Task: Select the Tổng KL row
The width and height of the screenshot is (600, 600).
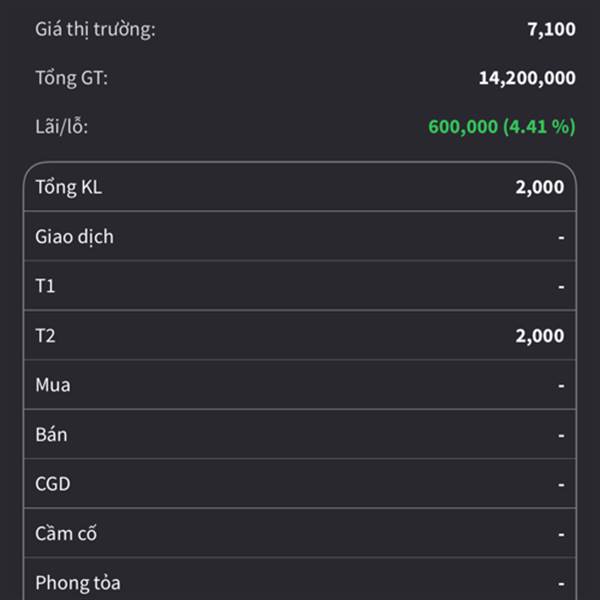Action: 300,187
